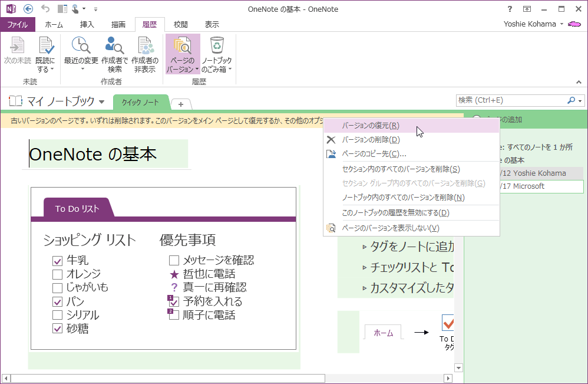Click the horizontal scrollbar thumb
The width and height of the screenshot is (588, 384).
coord(168,378)
